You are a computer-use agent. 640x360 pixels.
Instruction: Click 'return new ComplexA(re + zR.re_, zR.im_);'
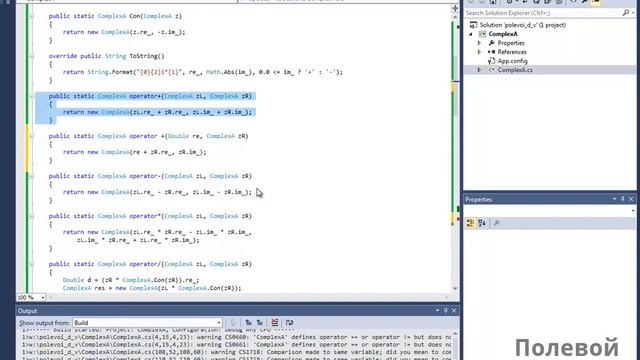click(x=134, y=152)
